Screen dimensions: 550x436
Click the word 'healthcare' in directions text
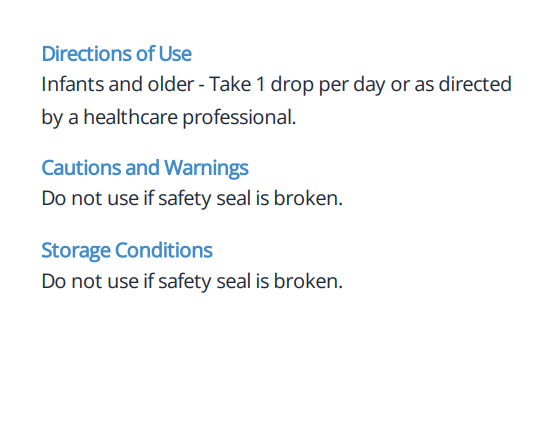point(130,117)
